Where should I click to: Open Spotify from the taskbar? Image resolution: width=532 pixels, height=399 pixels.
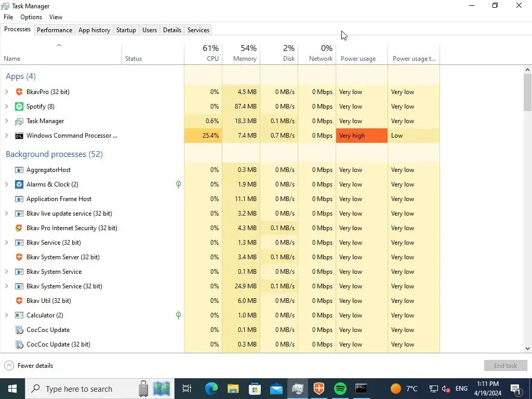(340, 389)
